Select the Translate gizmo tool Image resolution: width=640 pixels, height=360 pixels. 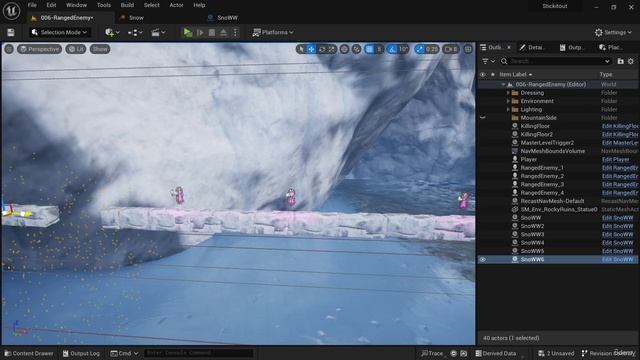[x=311, y=49]
